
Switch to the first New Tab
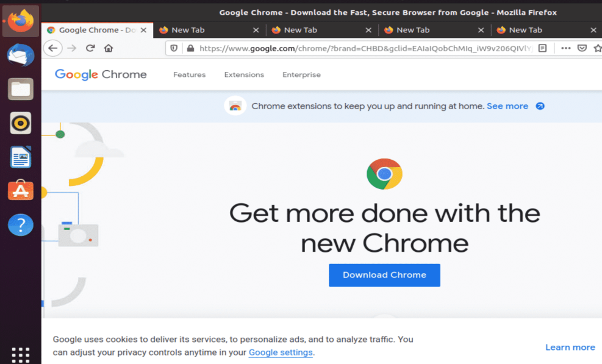201,29
